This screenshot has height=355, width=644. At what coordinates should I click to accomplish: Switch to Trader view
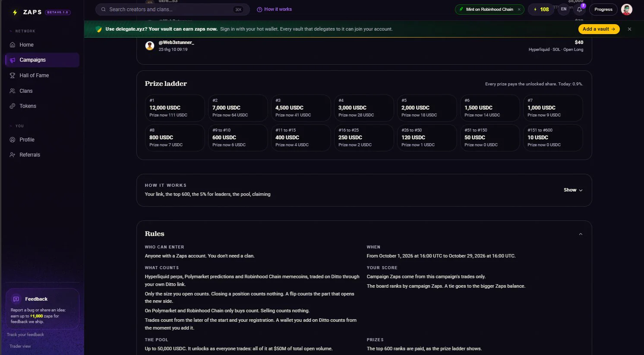coord(20,346)
